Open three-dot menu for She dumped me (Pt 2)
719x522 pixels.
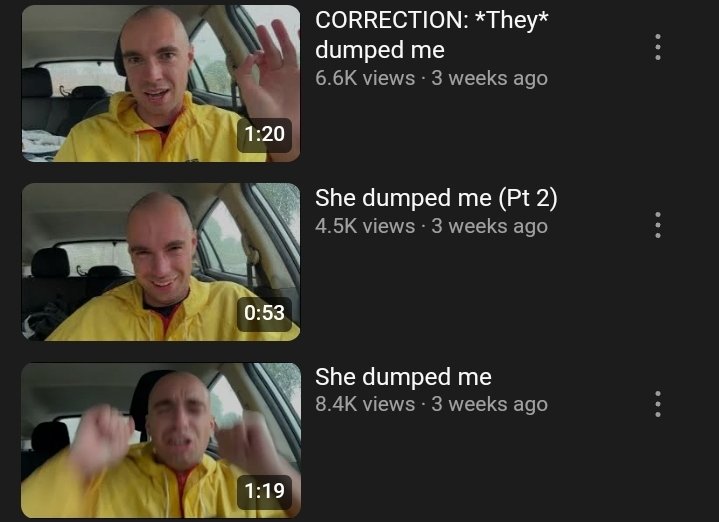point(658,225)
